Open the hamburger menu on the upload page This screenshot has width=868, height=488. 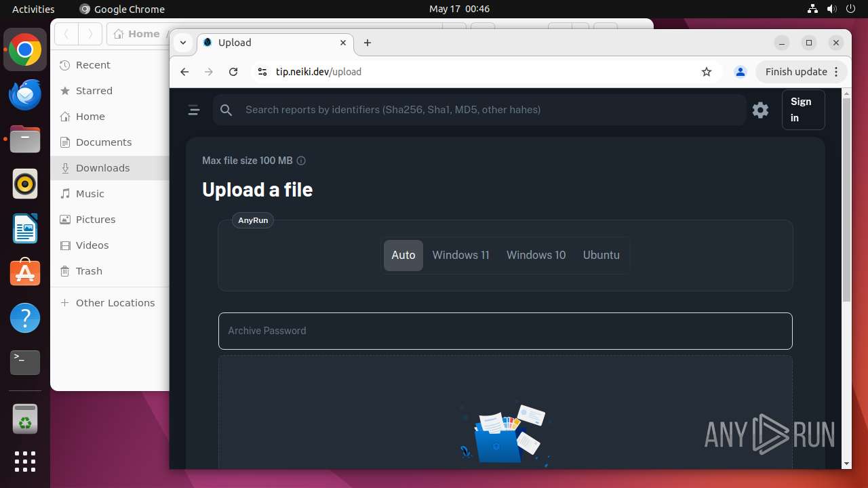coord(194,110)
